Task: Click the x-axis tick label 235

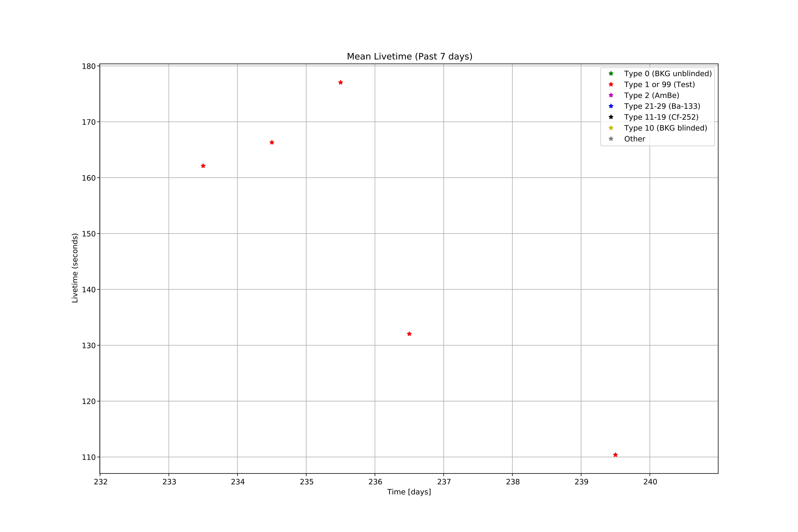Action: pyautogui.click(x=307, y=482)
